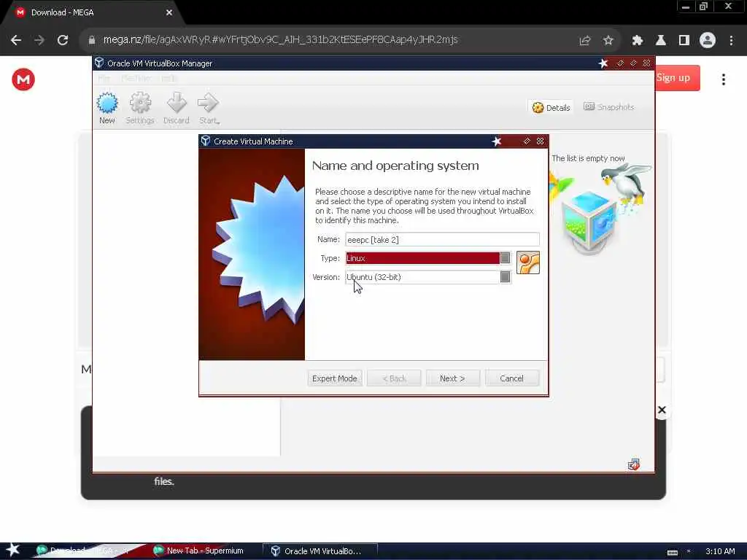The image size is (747, 560).
Task: Open the Help menu in VirtualBox Manager
Action: 169,78
